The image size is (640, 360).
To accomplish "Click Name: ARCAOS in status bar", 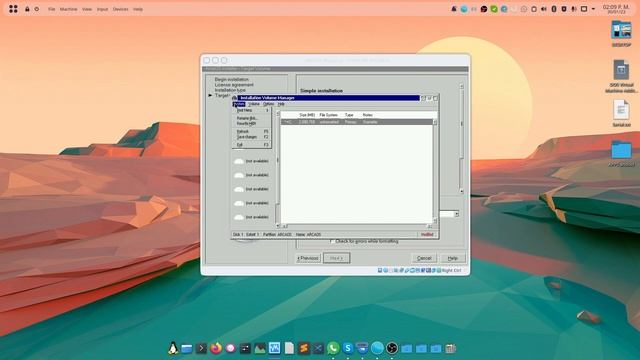I will 308,235.
